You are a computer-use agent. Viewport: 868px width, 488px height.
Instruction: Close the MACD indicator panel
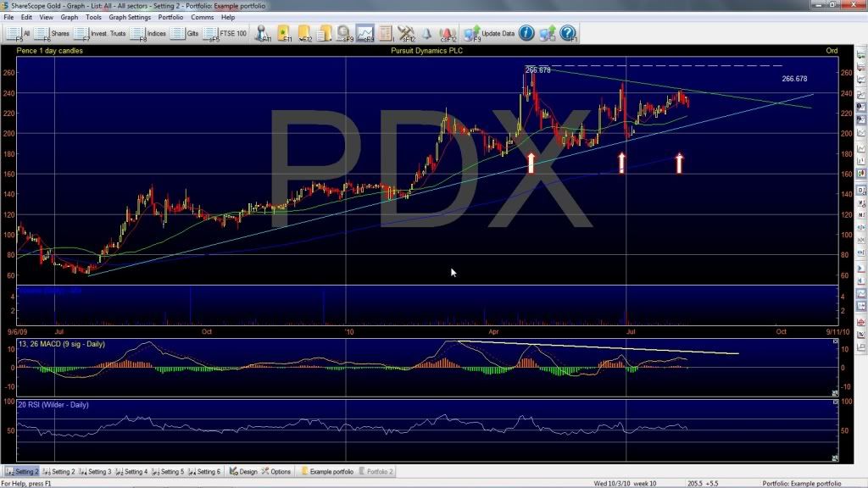click(835, 342)
